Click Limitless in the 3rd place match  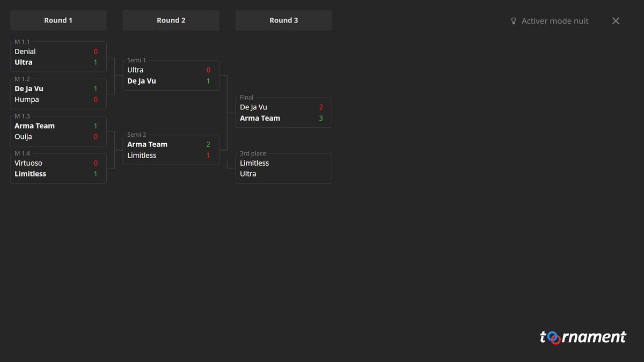coord(254,163)
